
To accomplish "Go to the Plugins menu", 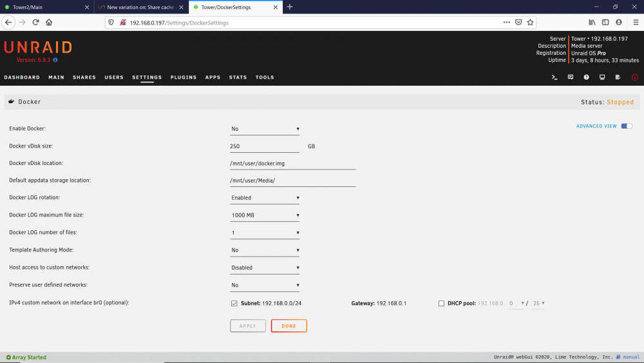I will point(184,77).
